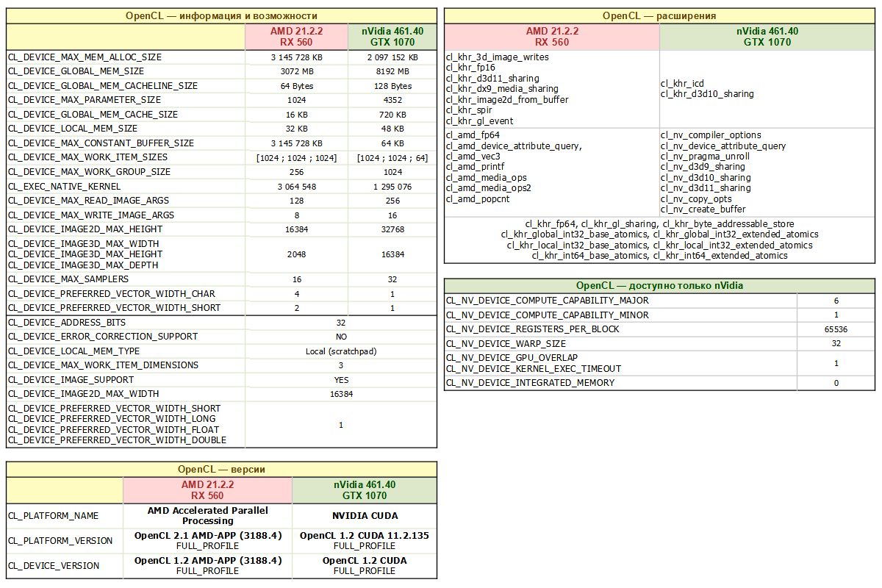
Task: Click the CL_DEVICE_MAX_MEM_ALLOC_SIZE row label
Action: click(85, 57)
